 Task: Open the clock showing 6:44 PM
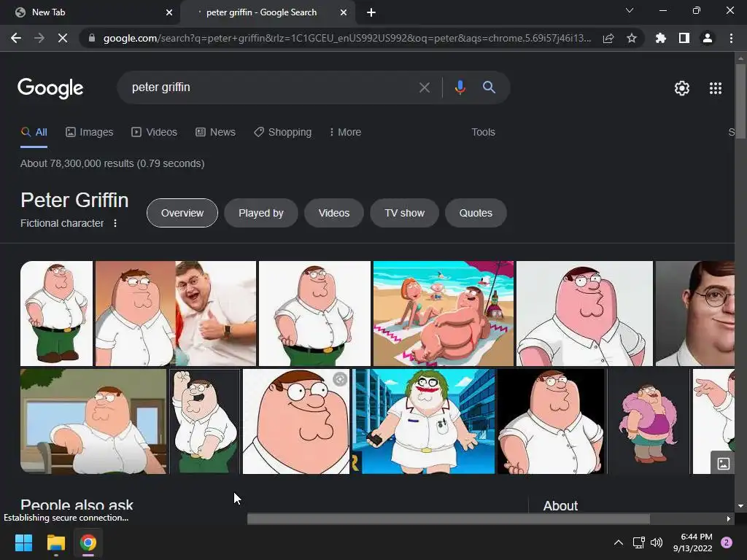(693, 542)
